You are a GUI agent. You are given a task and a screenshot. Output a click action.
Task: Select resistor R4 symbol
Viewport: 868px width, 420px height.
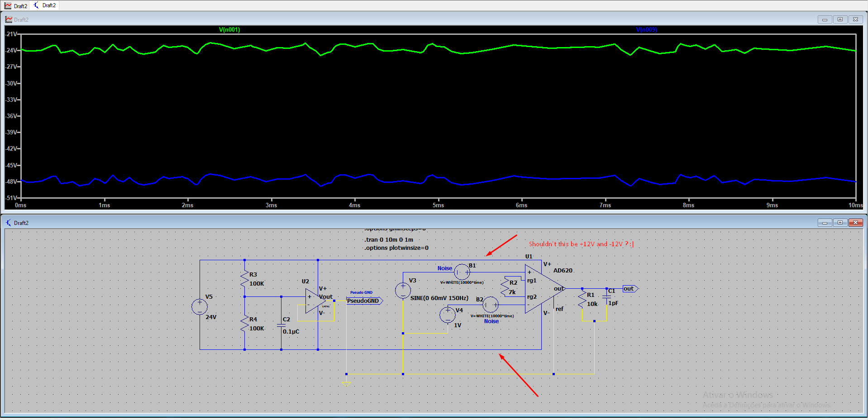[x=245, y=323]
